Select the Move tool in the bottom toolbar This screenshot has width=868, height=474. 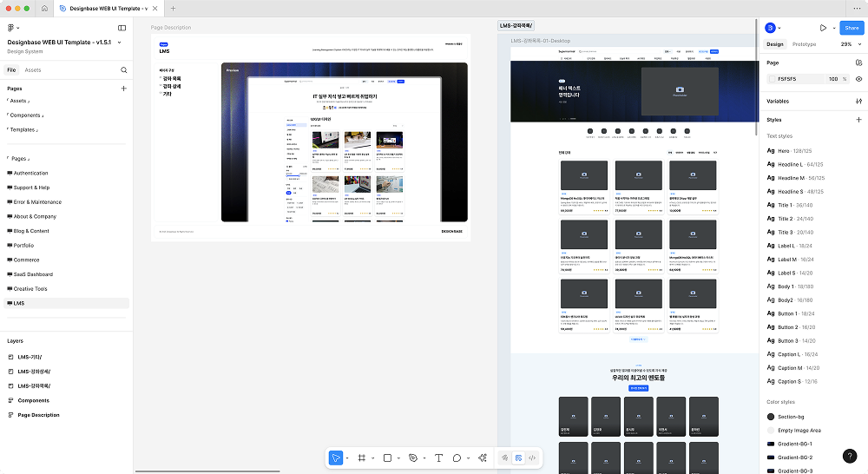pos(336,458)
